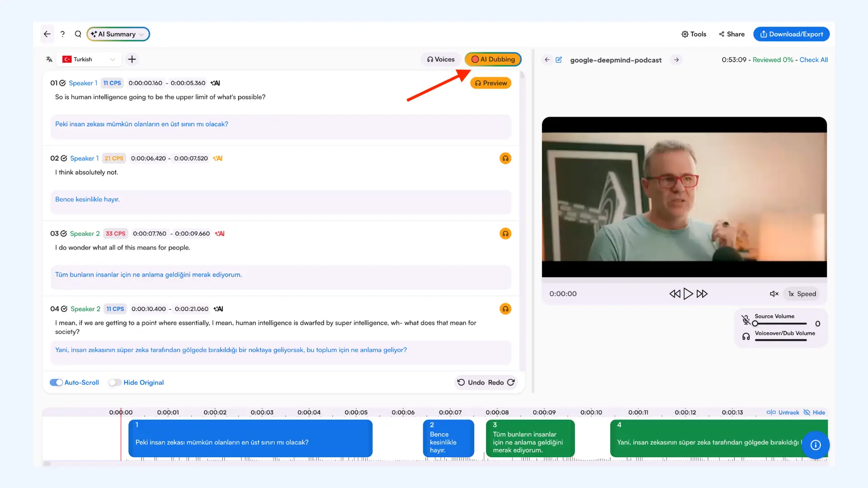The height and width of the screenshot is (488, 868).
Task: Click the back arrow in top toolbar
Action: (x=47, y=34)
